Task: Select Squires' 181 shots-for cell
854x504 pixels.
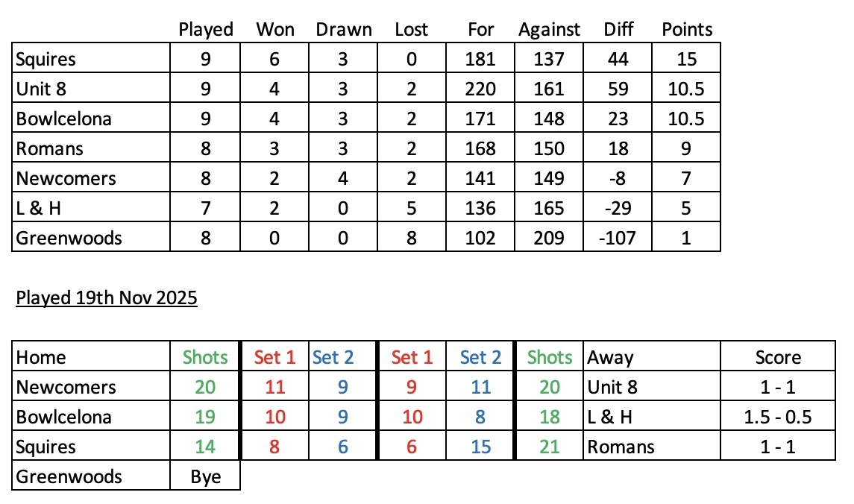Action: pos(481,60)
